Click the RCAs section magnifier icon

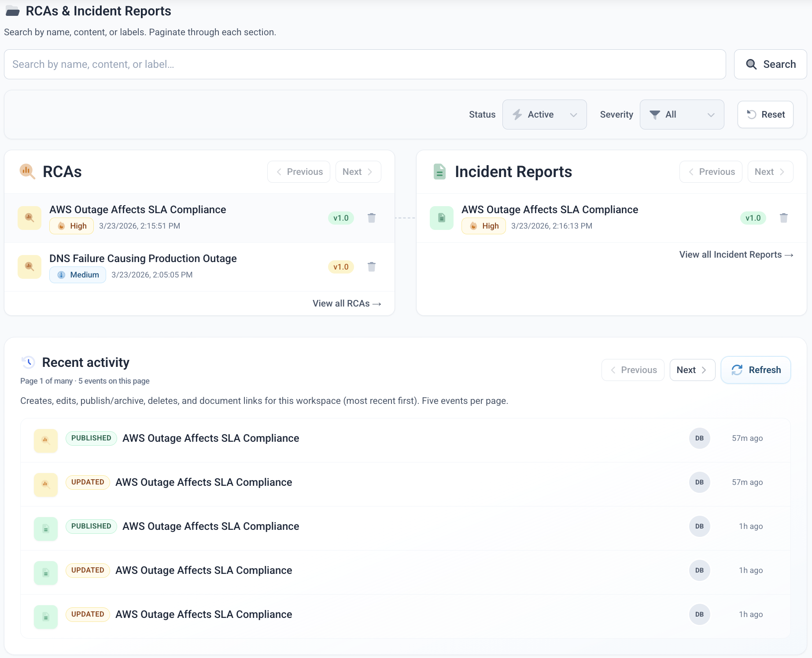click(27, 172)
